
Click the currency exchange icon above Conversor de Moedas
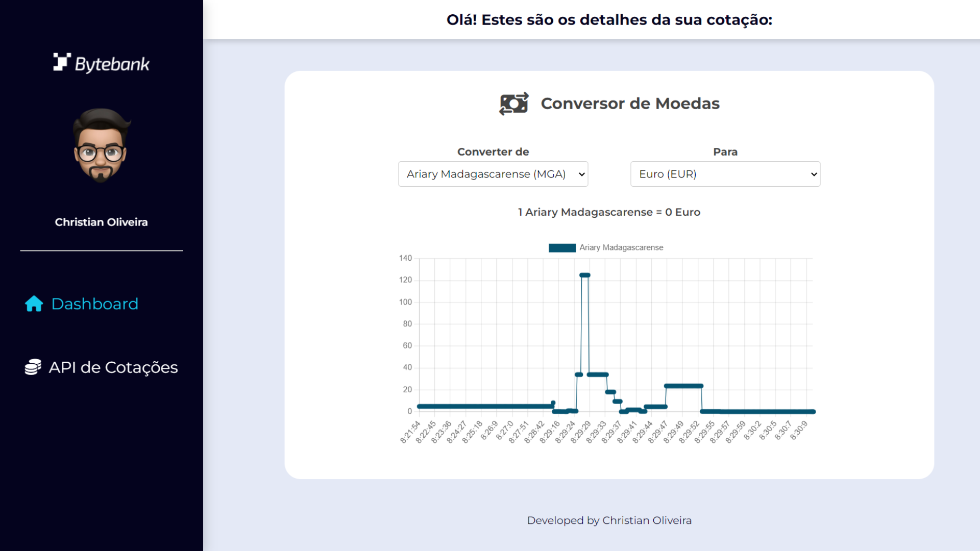pos(513,103)
